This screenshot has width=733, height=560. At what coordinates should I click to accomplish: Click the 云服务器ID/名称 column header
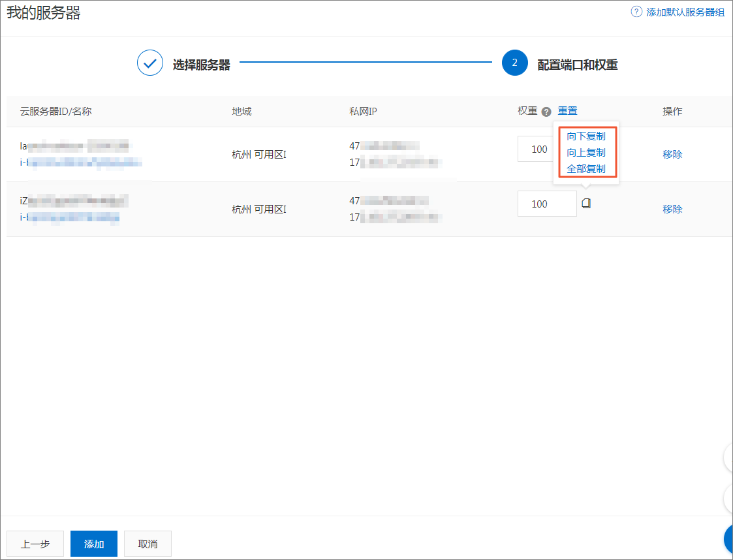(55, 111)
